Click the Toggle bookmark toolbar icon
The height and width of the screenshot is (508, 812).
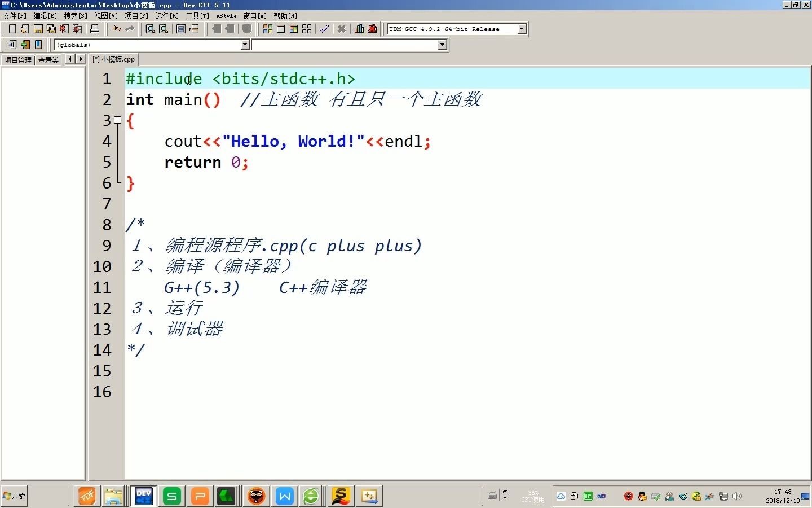(217, 29)
